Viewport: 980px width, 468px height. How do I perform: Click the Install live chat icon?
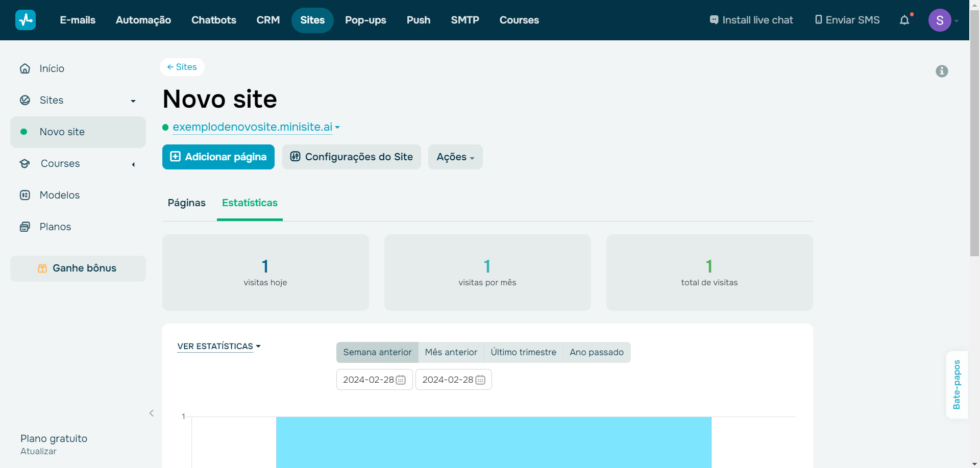pos(714,20)
